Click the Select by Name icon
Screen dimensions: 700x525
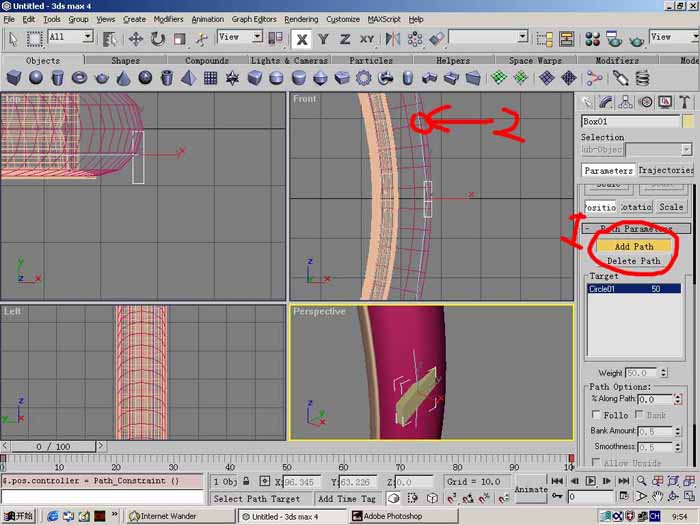(x=109, y=39)
